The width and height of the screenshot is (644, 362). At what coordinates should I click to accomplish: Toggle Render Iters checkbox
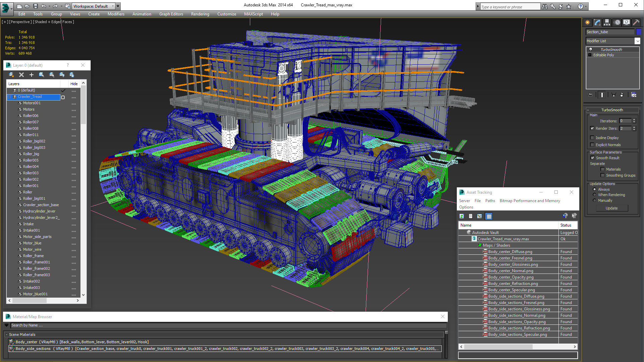coord(592,128)
